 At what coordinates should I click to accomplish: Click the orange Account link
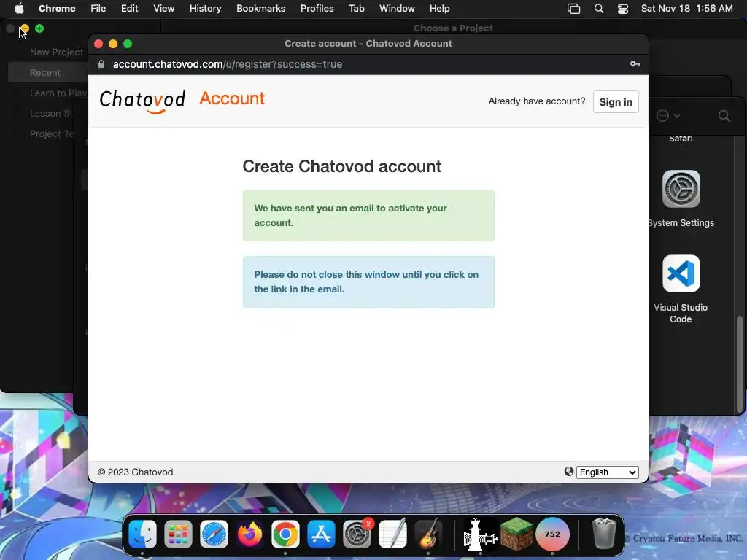tap(232, 98)
